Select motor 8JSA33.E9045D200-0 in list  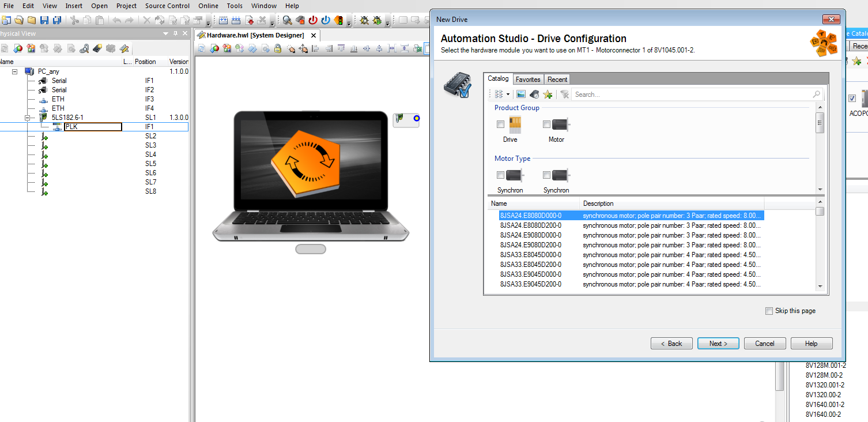pos(530,284)
